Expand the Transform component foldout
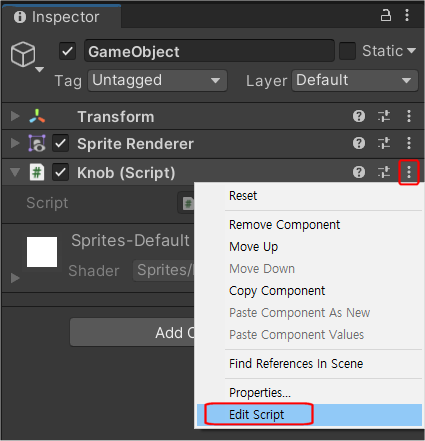This screenshot has width=425, height=441. [x=15, y=116]
